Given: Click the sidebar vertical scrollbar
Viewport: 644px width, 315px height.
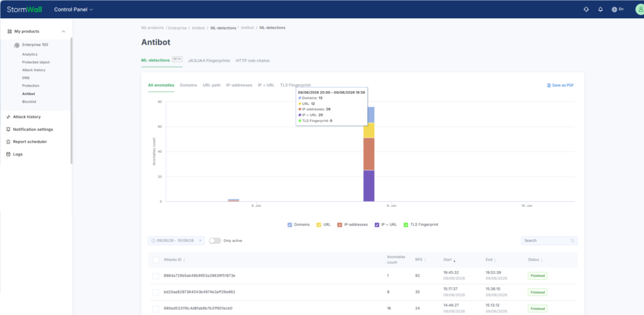Looking at the screenshot, I should click(x=72, y=101).
